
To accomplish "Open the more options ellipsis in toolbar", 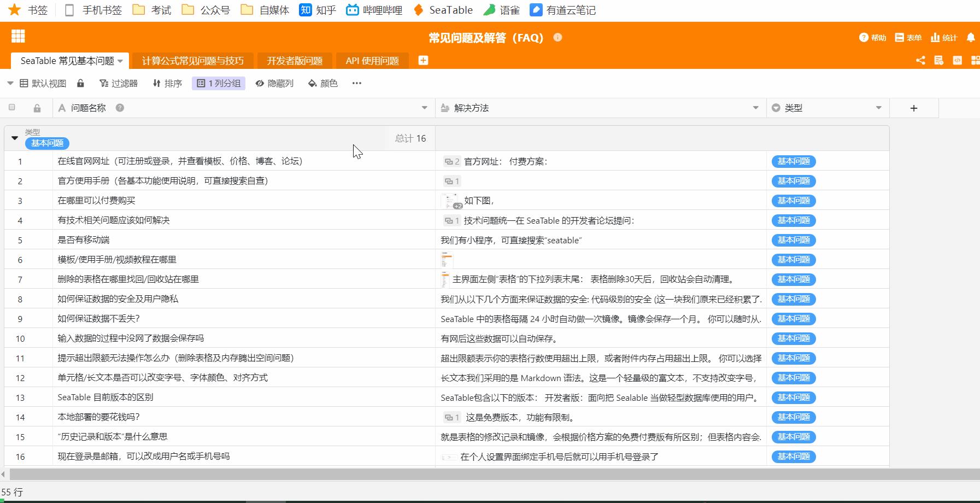I will [356, 83].
